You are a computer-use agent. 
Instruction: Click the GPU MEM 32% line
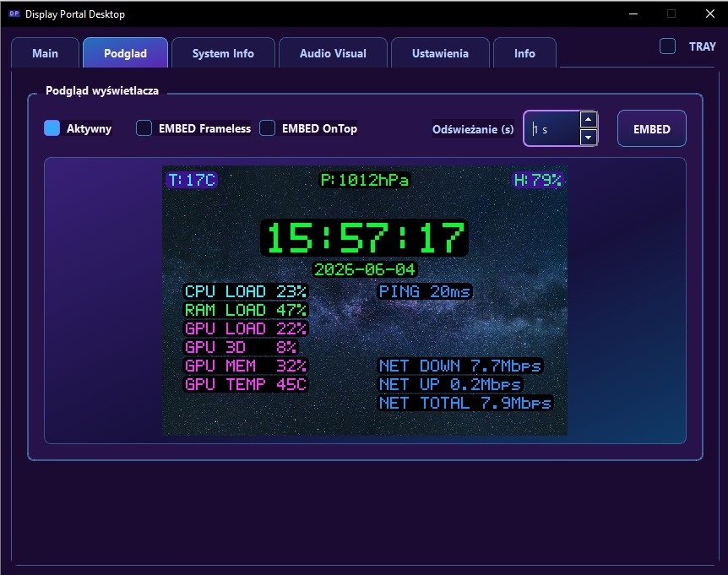246,366
